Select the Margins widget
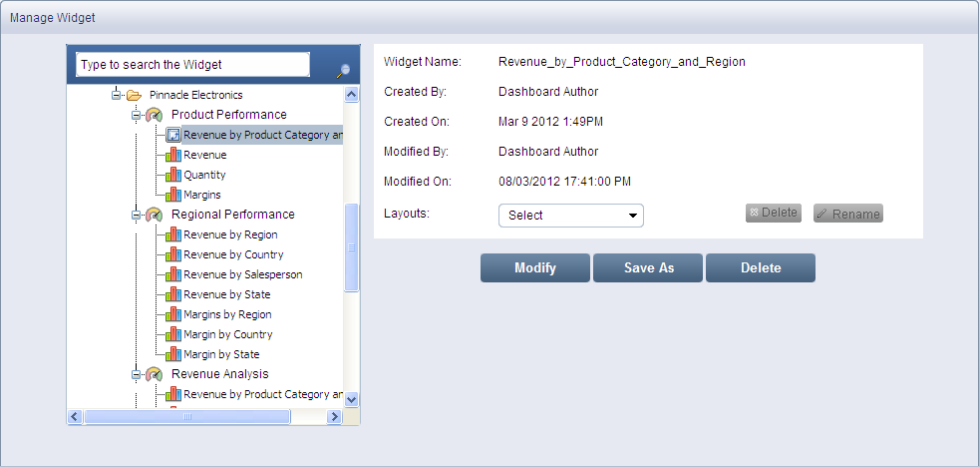Viewport: 980px width, 467px height. click(x=201, y=195)
